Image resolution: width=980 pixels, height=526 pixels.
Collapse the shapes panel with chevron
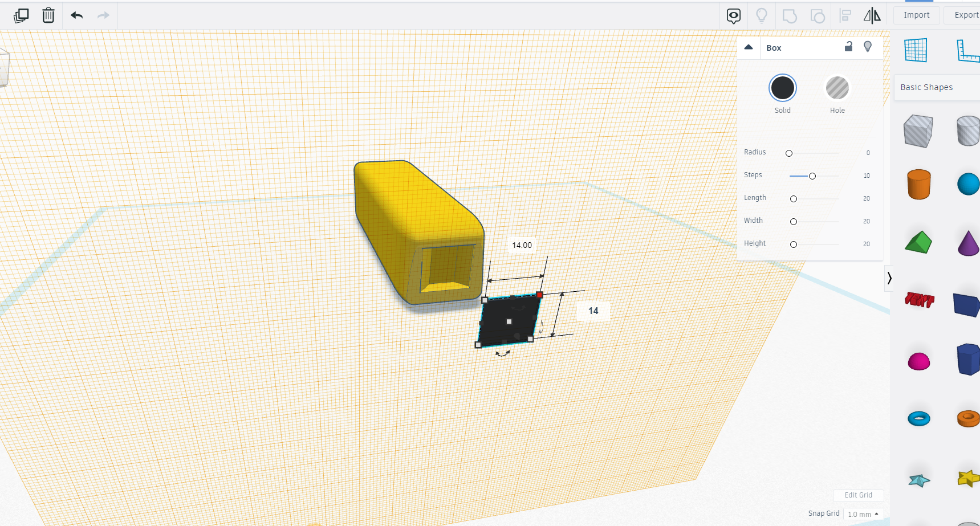[x=889, y=278]
